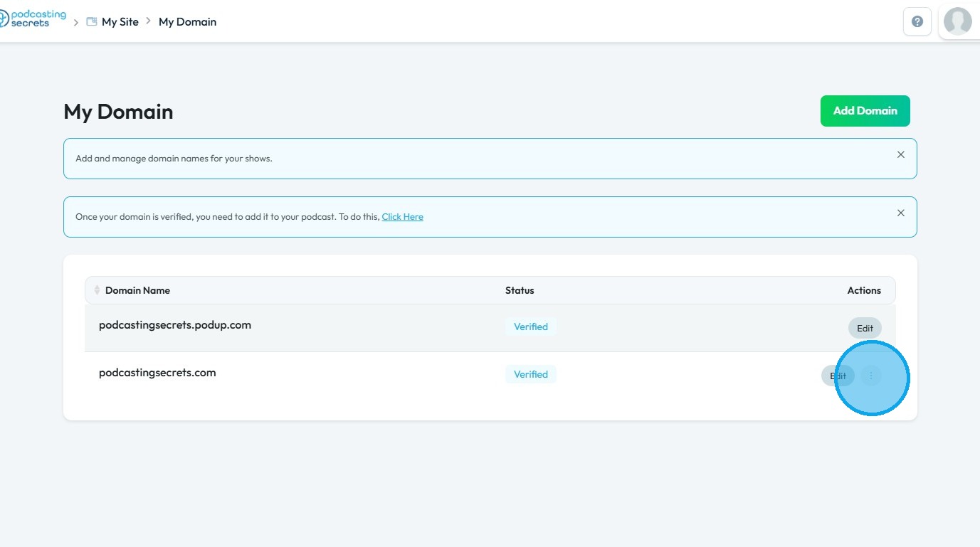The width and height of the screenshot is (980, 547).
Task: Open more options for podcastingsecrets.com
Action: pyautogui.click(x=871, y=376)
